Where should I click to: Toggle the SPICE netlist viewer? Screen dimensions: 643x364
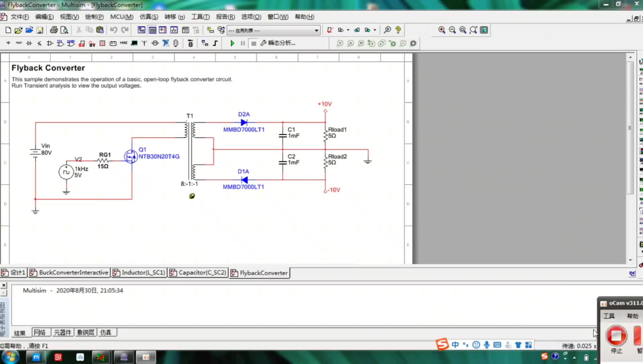(x=163, y=30)
